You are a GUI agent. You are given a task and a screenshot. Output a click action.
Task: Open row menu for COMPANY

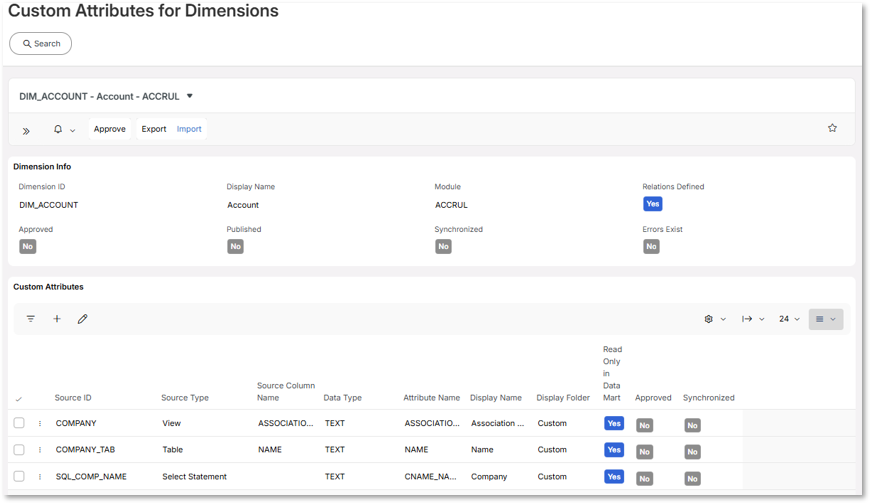[40, 423]
